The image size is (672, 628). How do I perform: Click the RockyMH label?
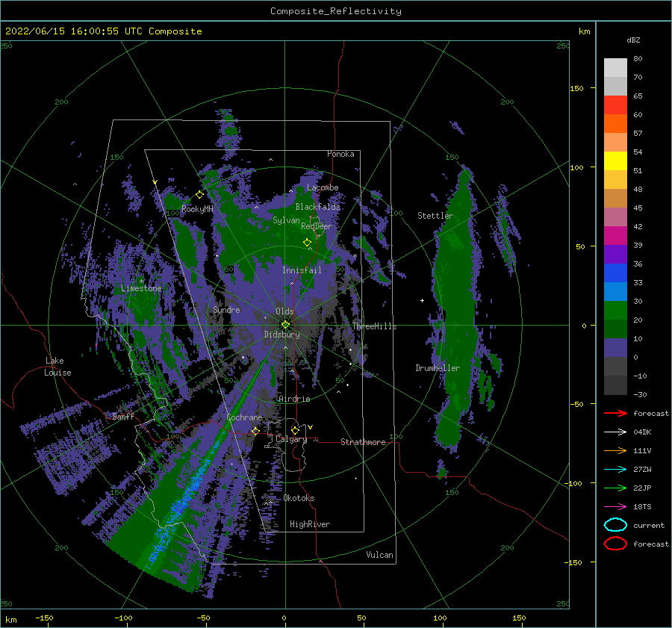click(197, 209)
